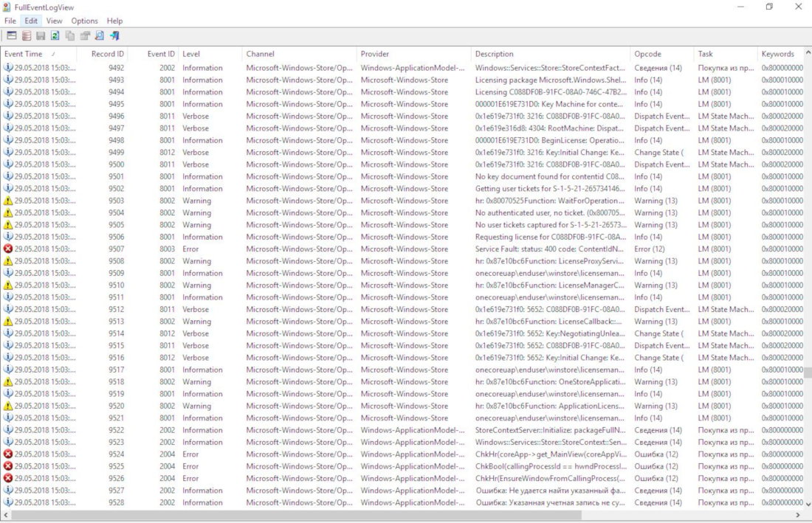Select the 'Error (12)' opcode cell
The image size is (812, 523).
click(x=650, y=249)
